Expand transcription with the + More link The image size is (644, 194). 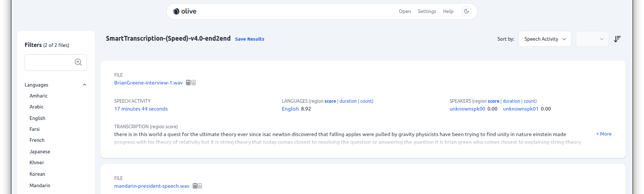(604, 134)
